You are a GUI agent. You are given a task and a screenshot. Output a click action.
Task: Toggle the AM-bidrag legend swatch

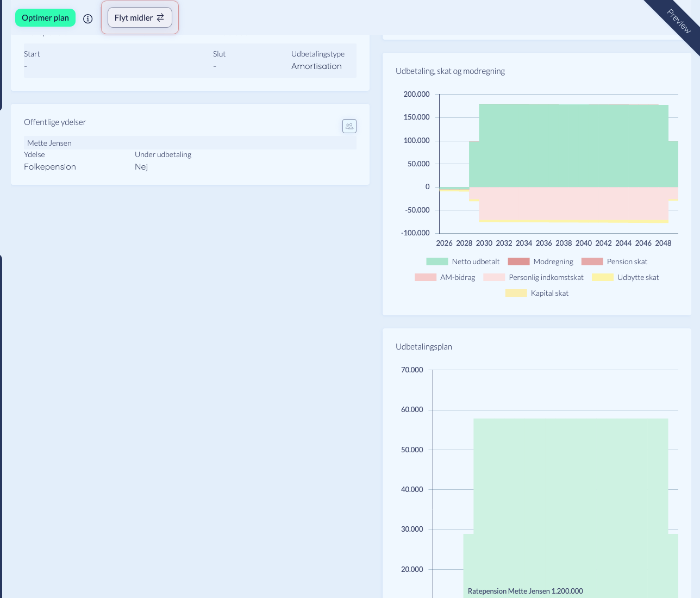click(426, 277)
